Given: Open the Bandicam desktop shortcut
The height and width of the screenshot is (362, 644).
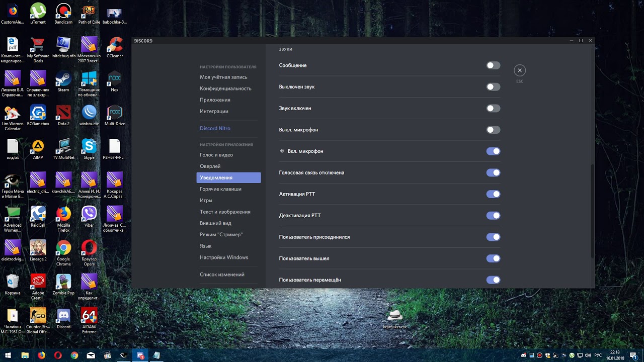Looking at the screenshot, I should pos(63,14).
